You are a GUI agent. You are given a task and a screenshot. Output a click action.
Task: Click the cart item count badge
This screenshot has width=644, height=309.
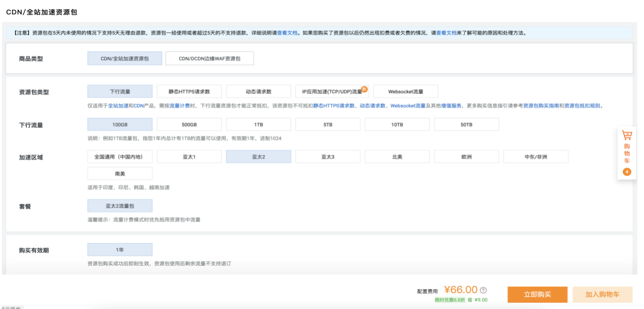click(627, 172)
